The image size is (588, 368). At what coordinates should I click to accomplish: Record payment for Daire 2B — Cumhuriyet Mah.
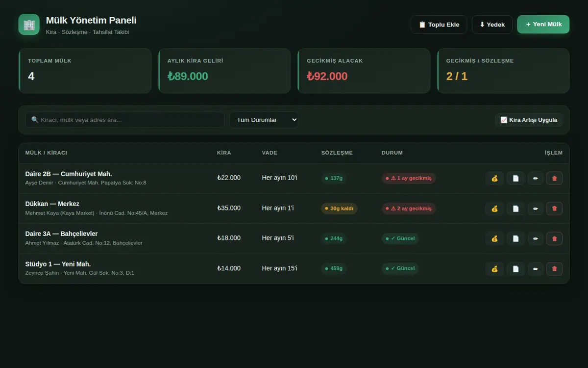point(494,178)
